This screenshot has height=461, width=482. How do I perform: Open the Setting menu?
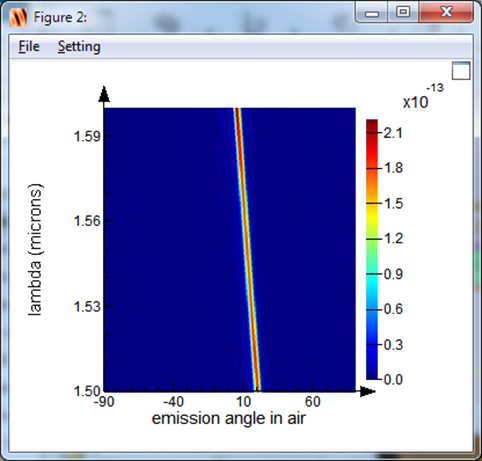click(79, 47)
